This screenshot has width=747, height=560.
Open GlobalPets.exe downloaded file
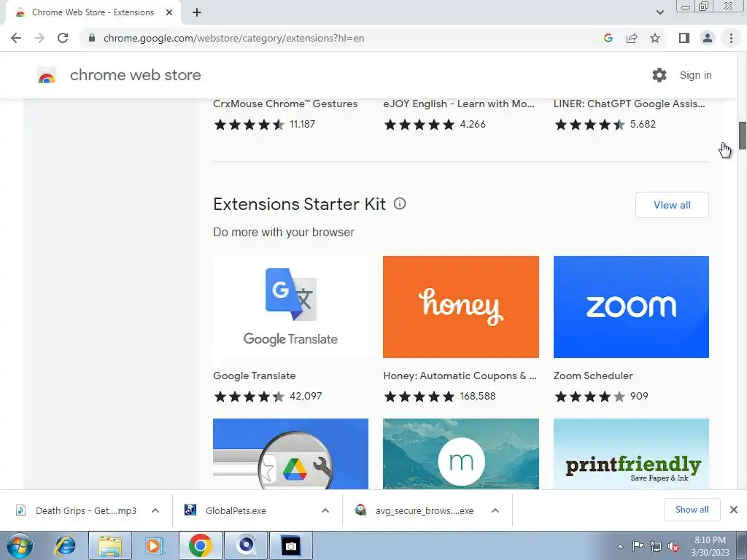(236, 510)
